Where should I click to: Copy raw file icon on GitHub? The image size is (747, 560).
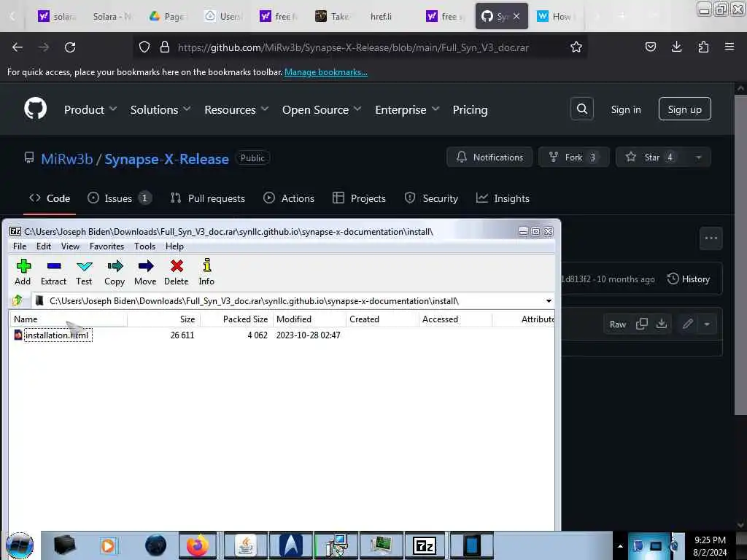click(642, 324)
